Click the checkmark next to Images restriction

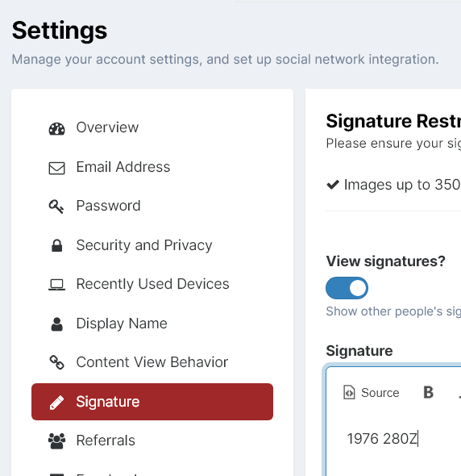pos(333,184)
